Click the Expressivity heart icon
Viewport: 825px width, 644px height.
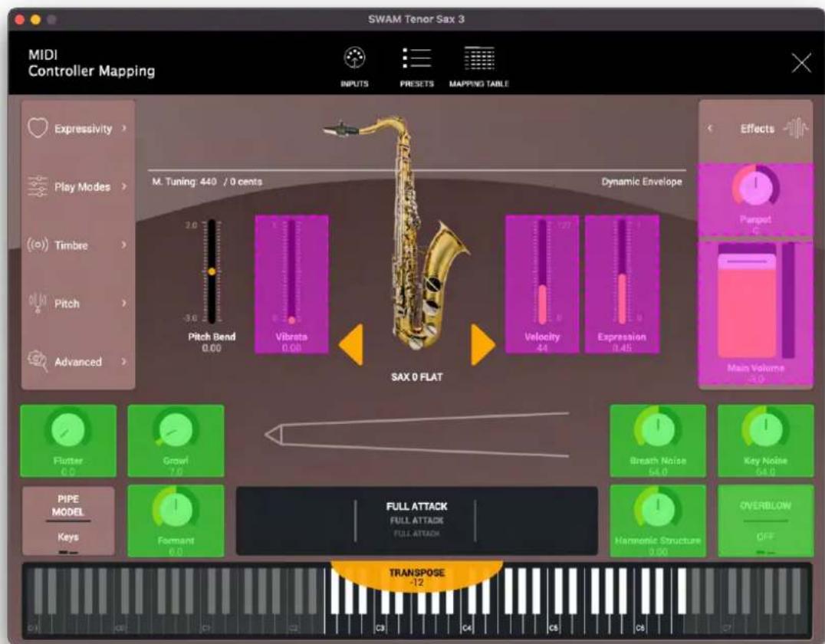pyautogui.click(x=38, y=128)
